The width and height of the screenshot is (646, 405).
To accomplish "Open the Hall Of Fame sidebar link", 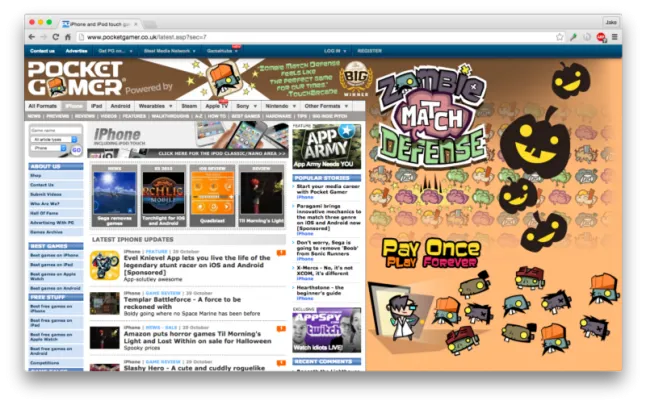I will coord(56,213).
